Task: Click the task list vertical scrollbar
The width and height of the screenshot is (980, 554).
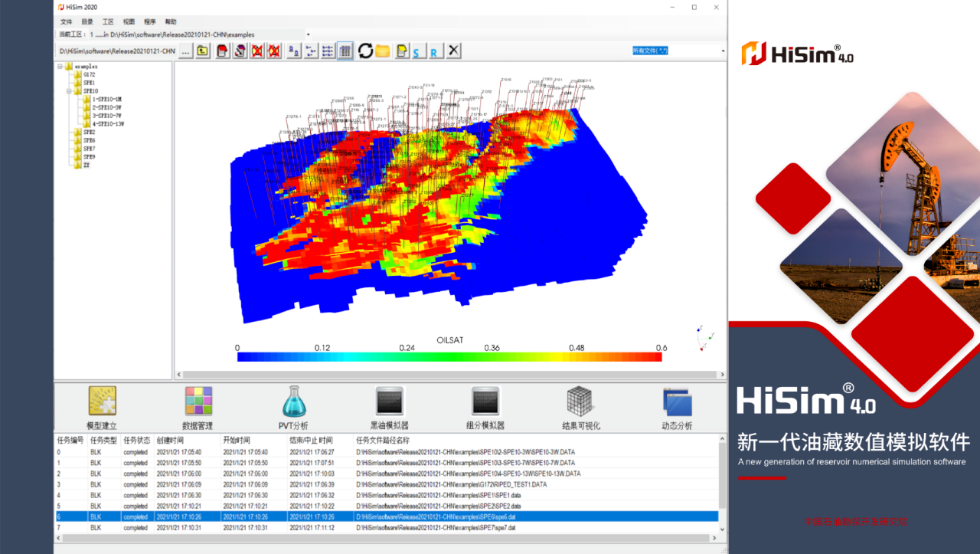Action: [722, 486]
